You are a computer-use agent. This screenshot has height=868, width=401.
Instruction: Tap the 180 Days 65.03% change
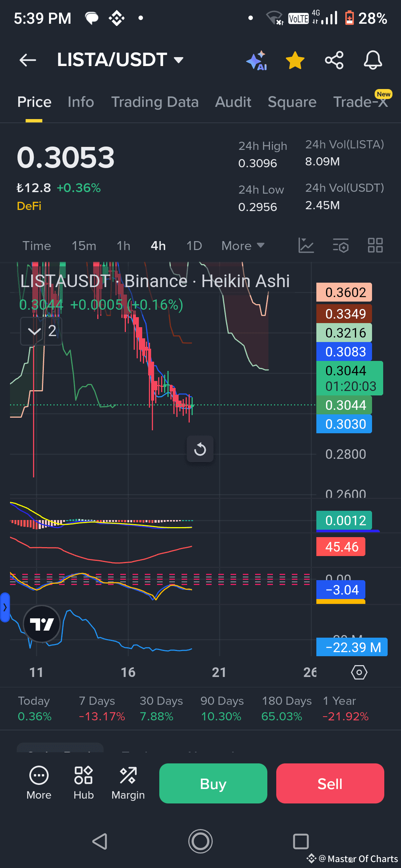[x=286, y=708]
